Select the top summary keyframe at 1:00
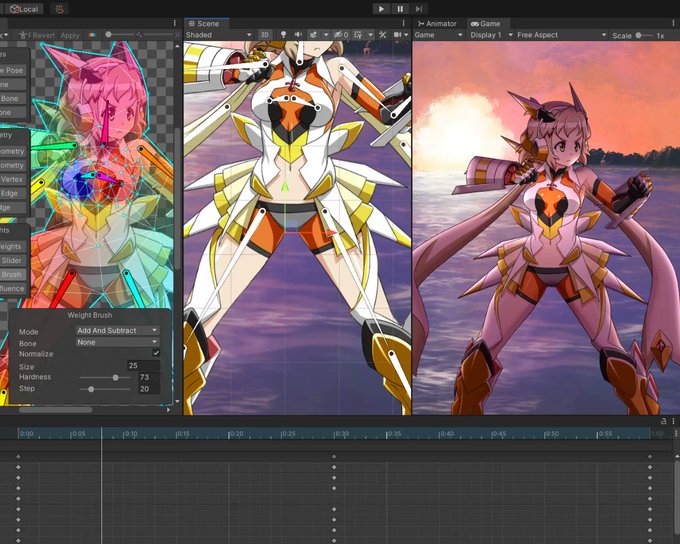The height and width of the screenshot is (544, 680). (650, 456)
